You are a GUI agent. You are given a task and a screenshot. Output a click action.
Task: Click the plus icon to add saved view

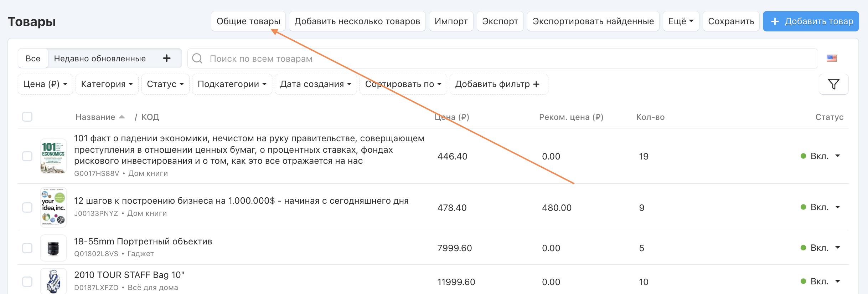tap(167, 58)
